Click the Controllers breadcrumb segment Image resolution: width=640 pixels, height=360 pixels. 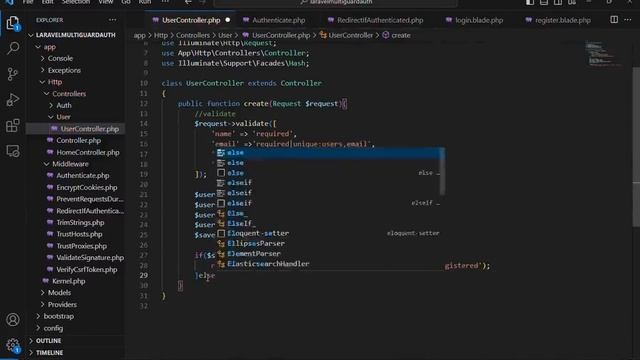[193, 36]
